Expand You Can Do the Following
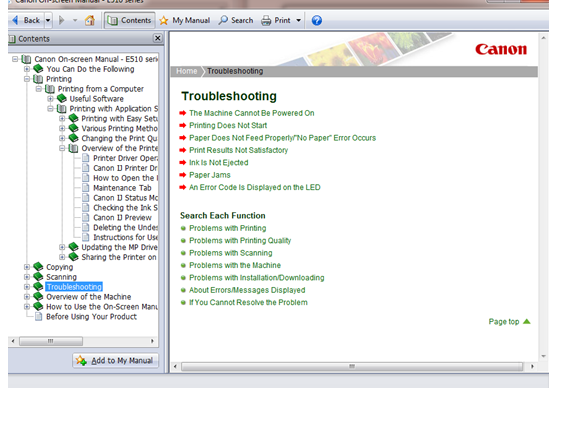The height and width of the screenshot is (423, 577). tap(27, 69)
